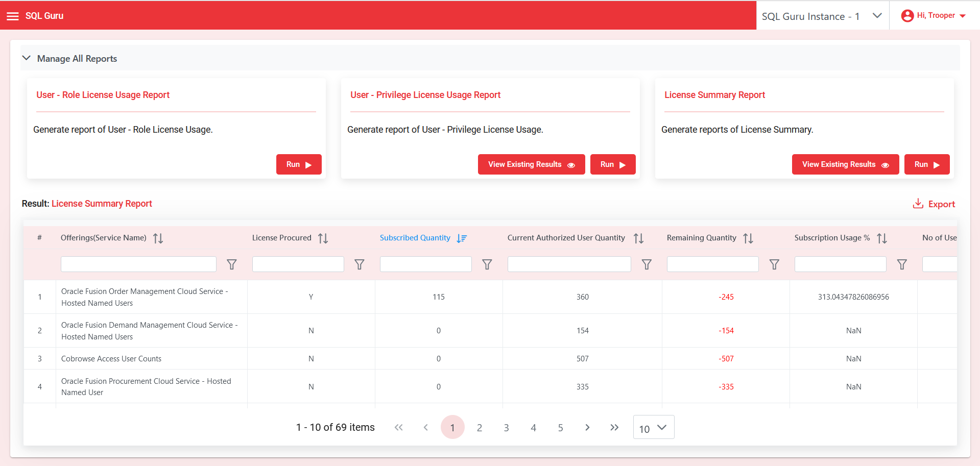The height and width of the screenshot is (466, 980).
Task: Click the '1 - 10 of 69 items' pager text
Action: pyautogui.click(x=336, y=427)
